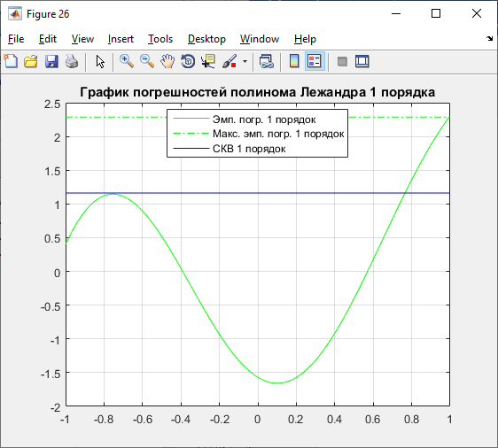Select the Edit Plot arrow tool
This screenshot has height=448, width=498.
coord(100,61)
